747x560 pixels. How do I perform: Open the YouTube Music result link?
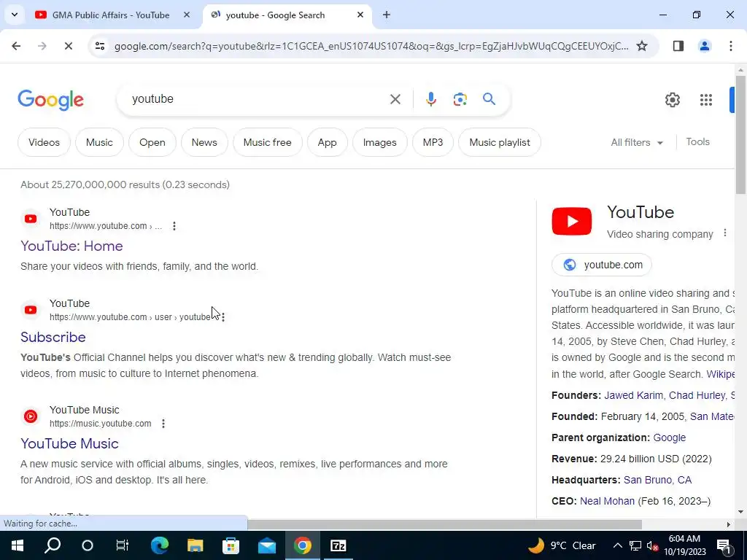tap(69, 444)
